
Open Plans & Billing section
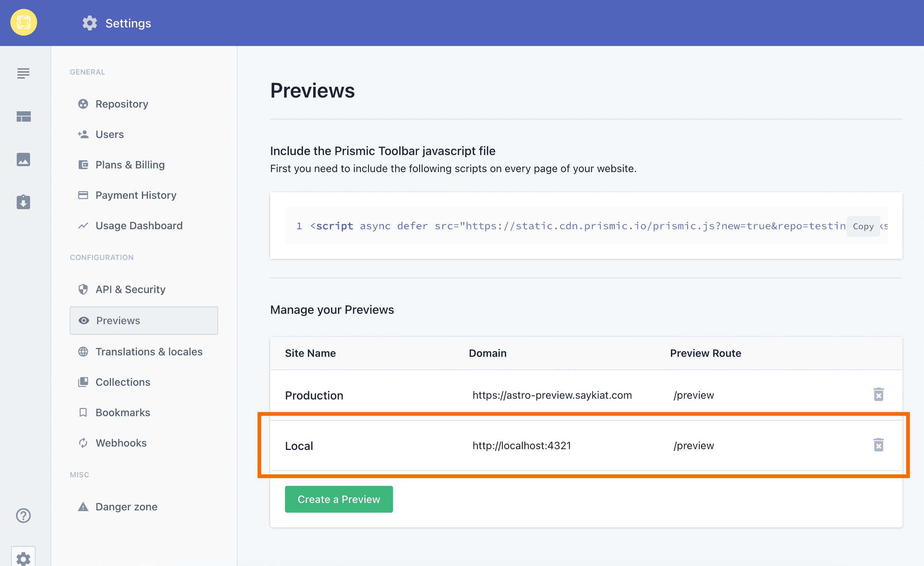(130, 165)
